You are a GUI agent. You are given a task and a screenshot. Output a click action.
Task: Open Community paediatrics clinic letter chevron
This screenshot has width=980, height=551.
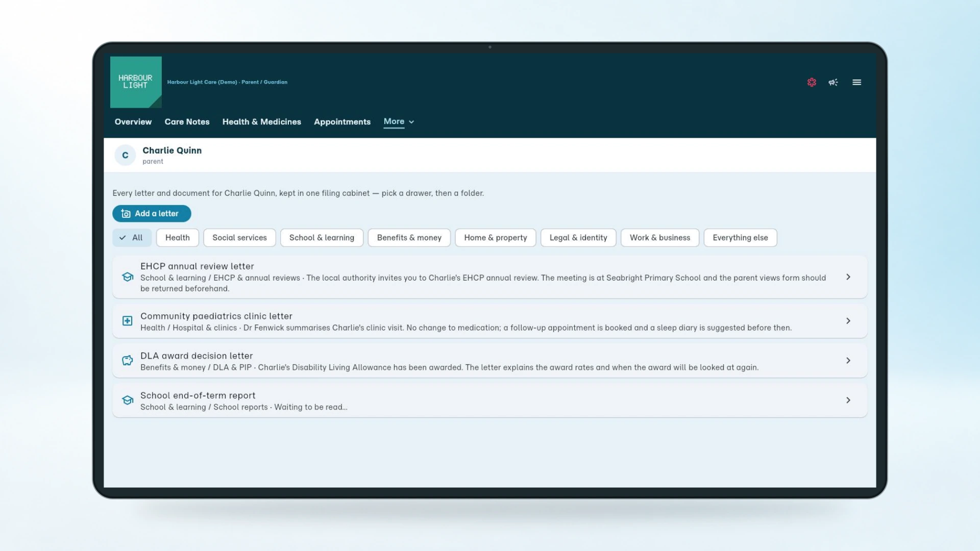coord(848,321)
